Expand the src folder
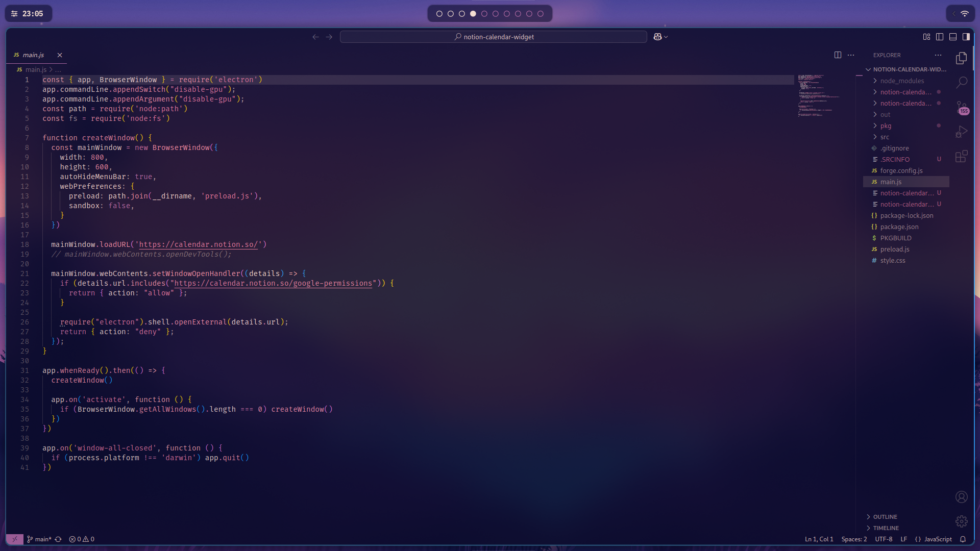Screen dimensions: 980x551 click(x=906, y=137)
